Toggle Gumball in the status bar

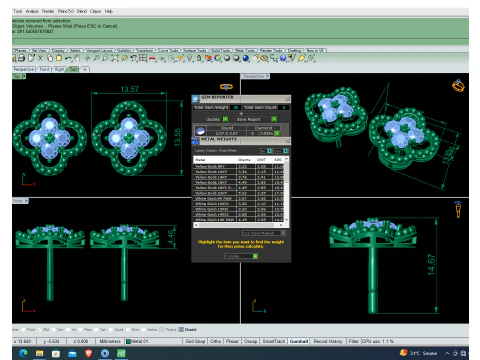[299, 341]
